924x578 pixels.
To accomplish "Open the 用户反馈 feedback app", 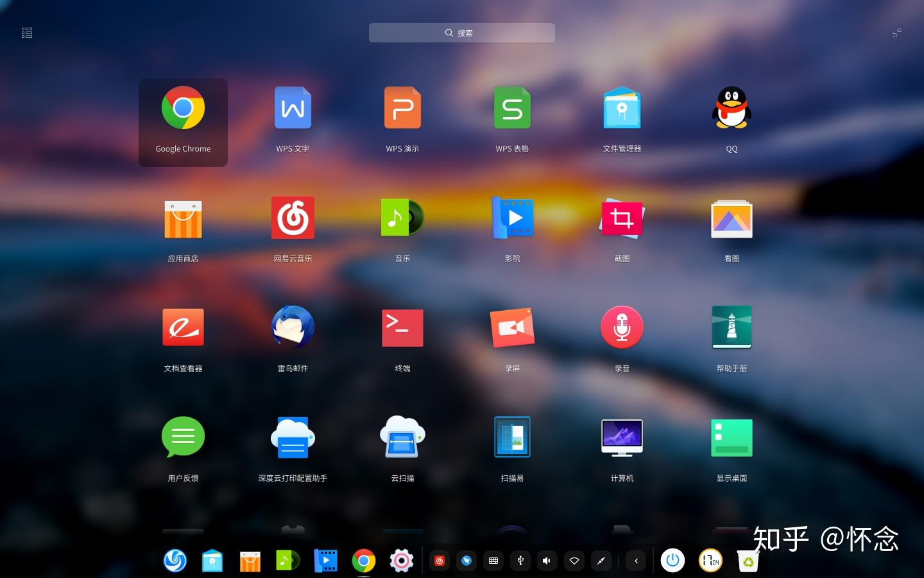I will point(183,437).
